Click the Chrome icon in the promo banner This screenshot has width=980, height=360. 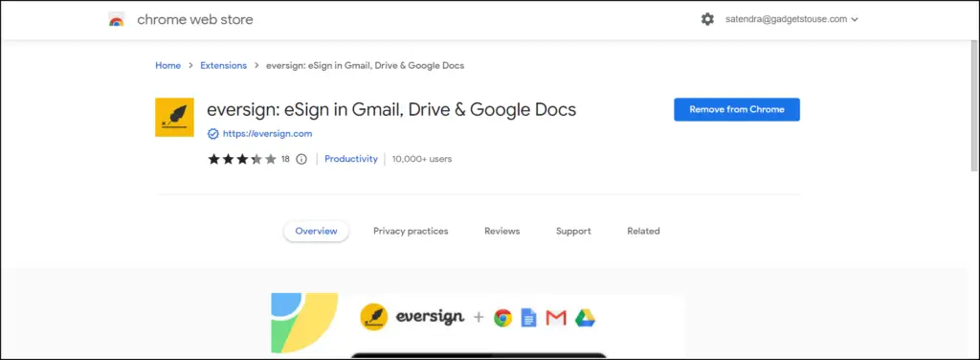502,318
